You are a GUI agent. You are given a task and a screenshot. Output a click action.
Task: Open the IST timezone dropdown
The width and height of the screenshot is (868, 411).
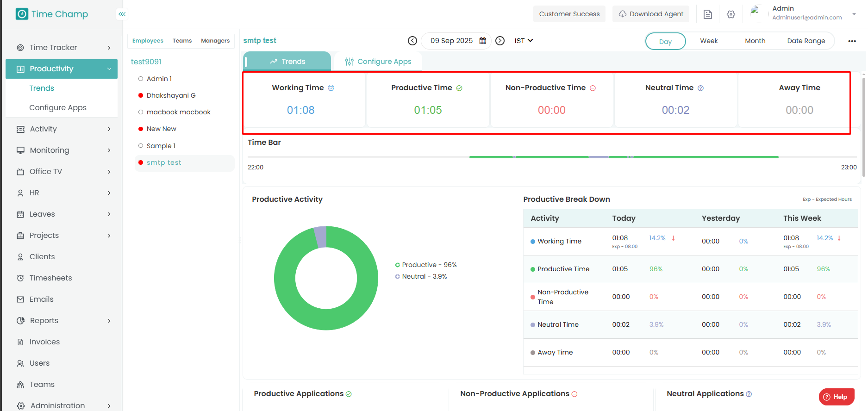click(524, 41)
